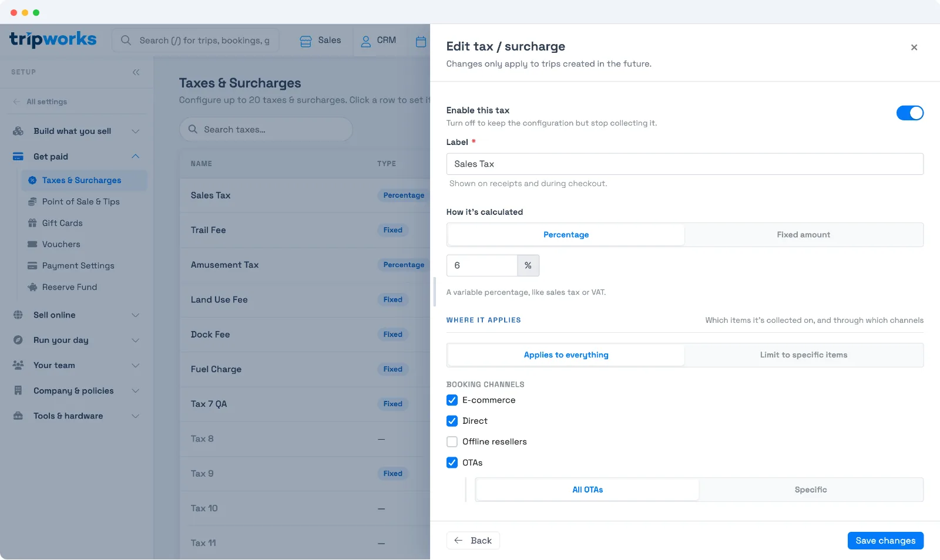Switch to Fixed amount calculation
Viewport: 940px width, 560px height.
point(803,235)
